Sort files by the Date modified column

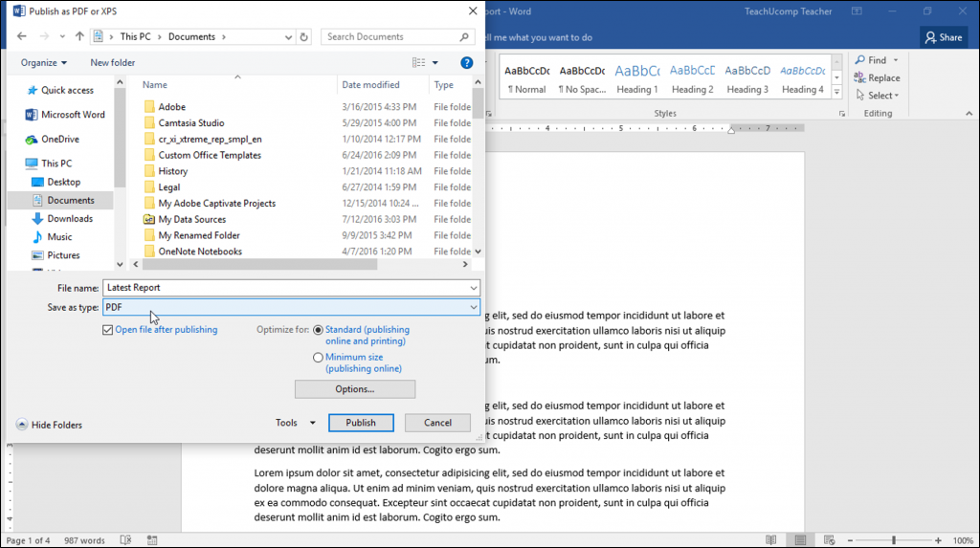click(370, 85)
